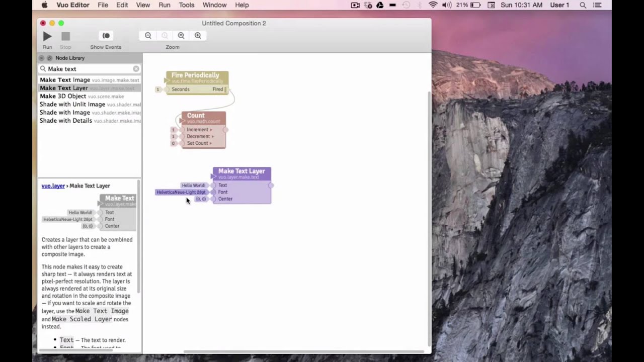This screenshot has width=644, height=362.
Task: Click the Count node refresh port triangle
Action: click(x=182, y=121)
